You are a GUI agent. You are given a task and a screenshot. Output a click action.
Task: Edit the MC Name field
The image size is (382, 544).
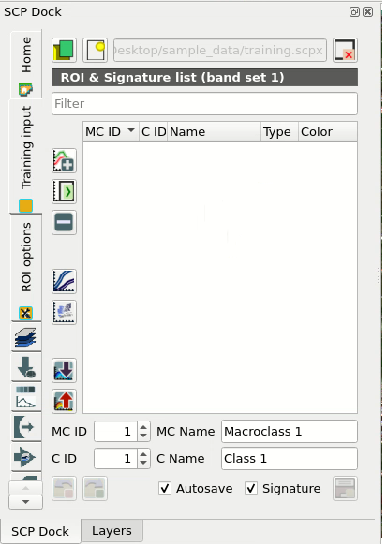click(289, 431)
